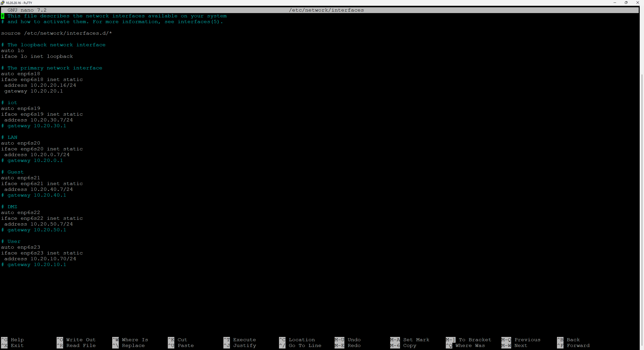Click the ^X Exit shortcut key

click(4, 345)
